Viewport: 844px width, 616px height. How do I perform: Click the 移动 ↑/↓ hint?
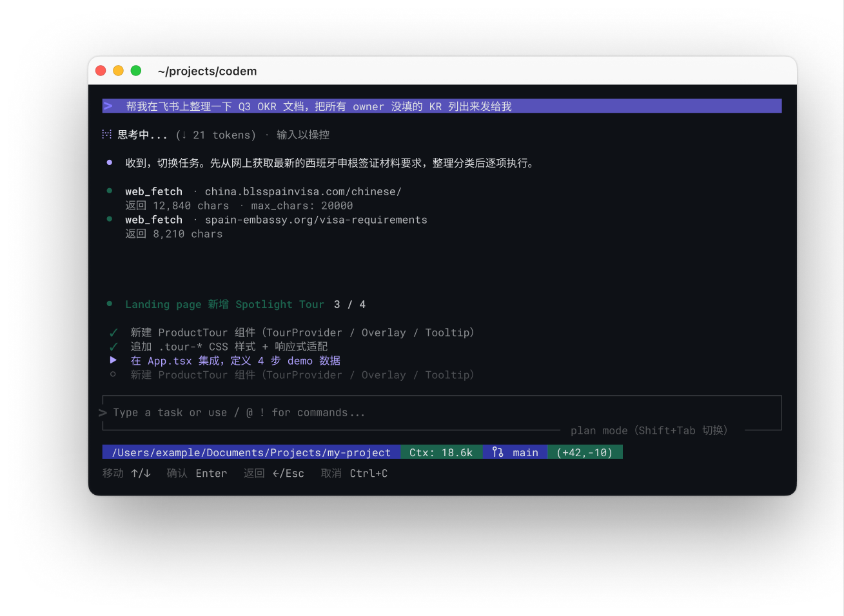coord(126,474)
